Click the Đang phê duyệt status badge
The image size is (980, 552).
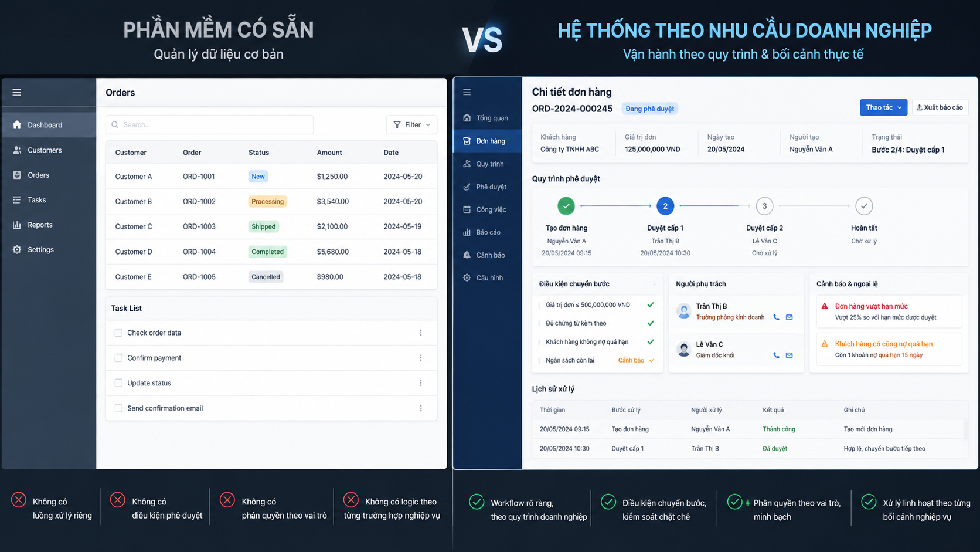pos(649,109)
